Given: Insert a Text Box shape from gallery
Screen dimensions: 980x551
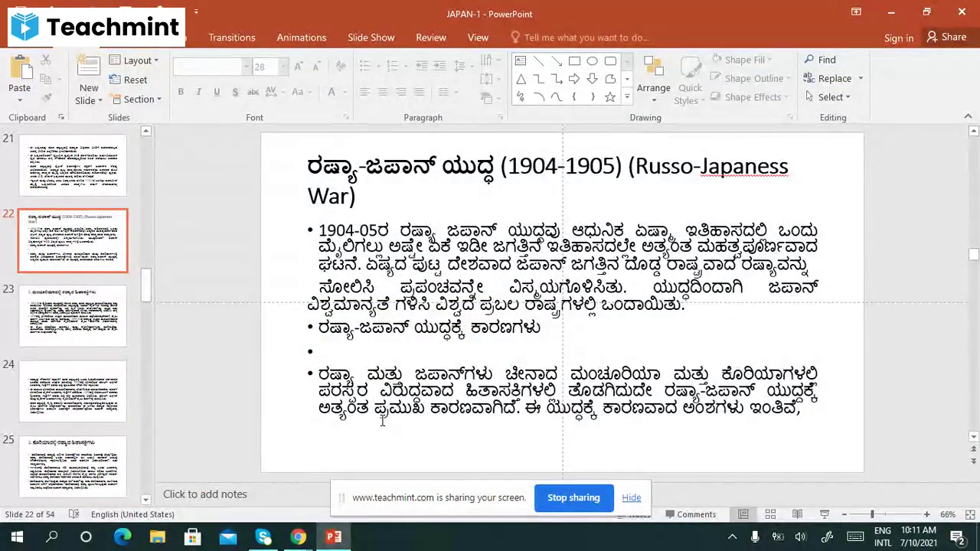Looking at the screenshot, I should tap(521, 60).
